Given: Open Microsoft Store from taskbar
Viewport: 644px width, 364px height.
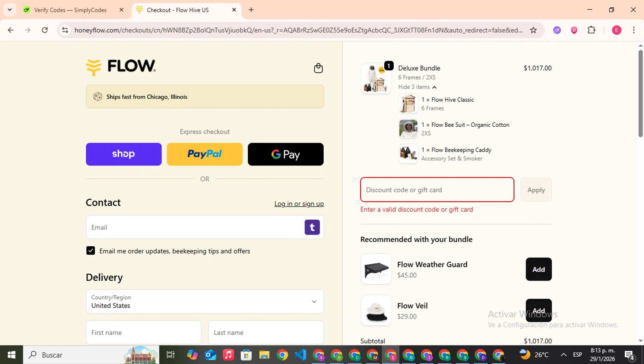Looking at the screenshot, I should point(246,355).
